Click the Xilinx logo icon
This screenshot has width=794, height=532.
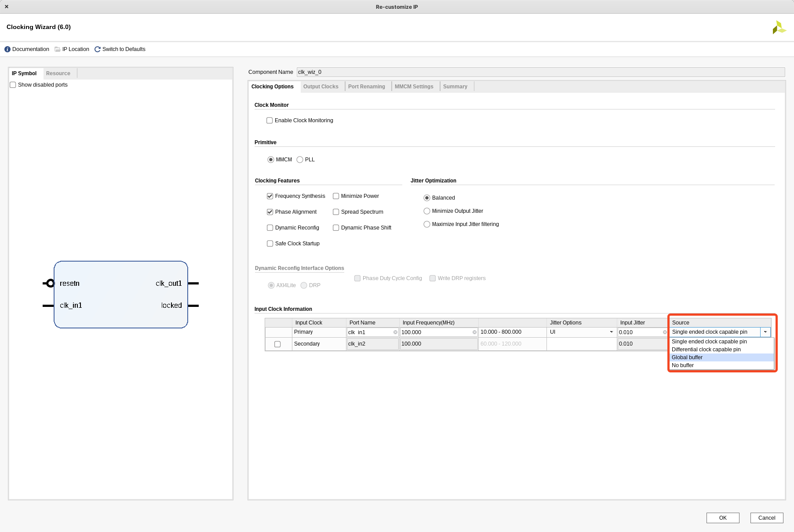(779, 28)
